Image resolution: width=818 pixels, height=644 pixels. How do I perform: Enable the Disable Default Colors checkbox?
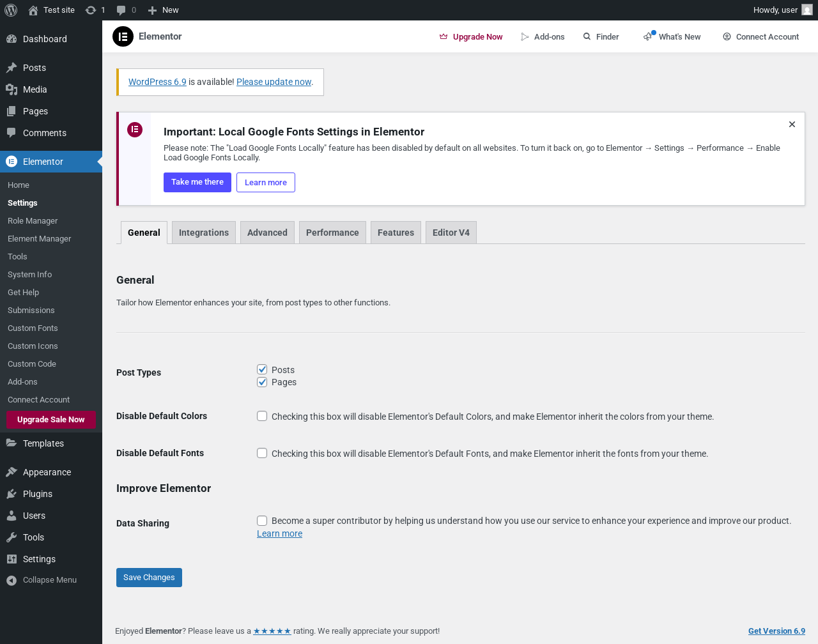click(x=262, y=416)
